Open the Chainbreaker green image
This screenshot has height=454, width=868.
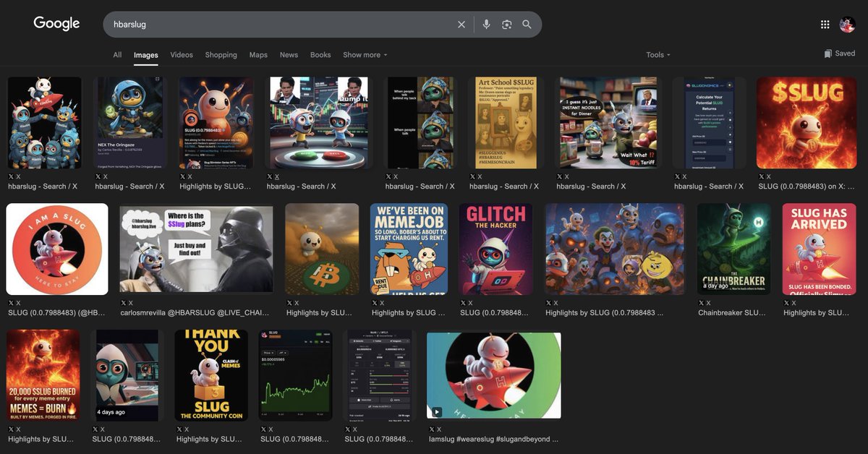coord(733,249)
